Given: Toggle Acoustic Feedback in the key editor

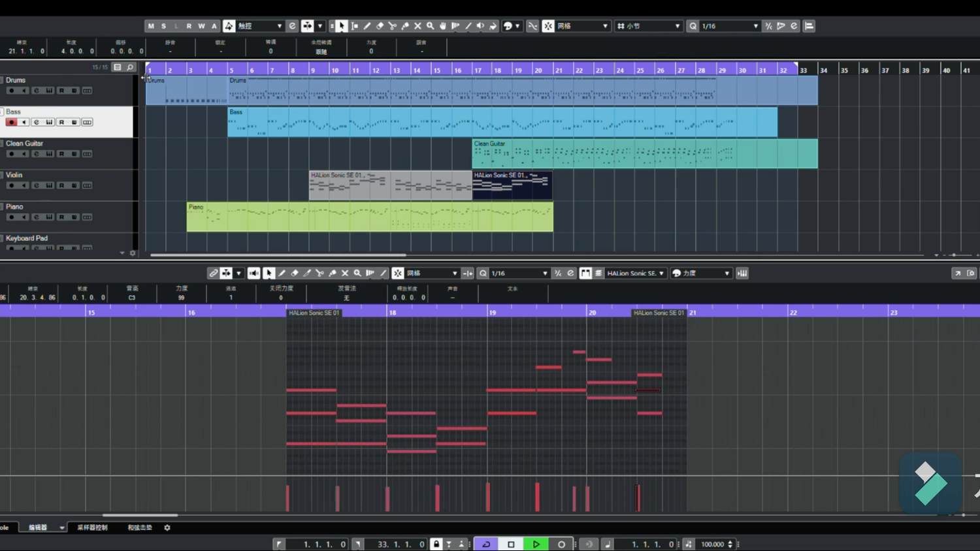Looking at the screenshot, I should 253,273.
